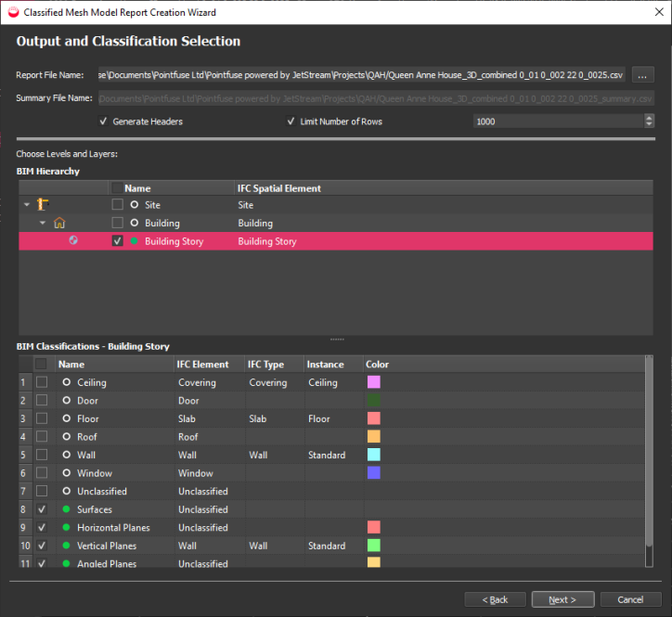Click the green dot beside Angled Planes
672x617 pixels.
pos(67,563)
